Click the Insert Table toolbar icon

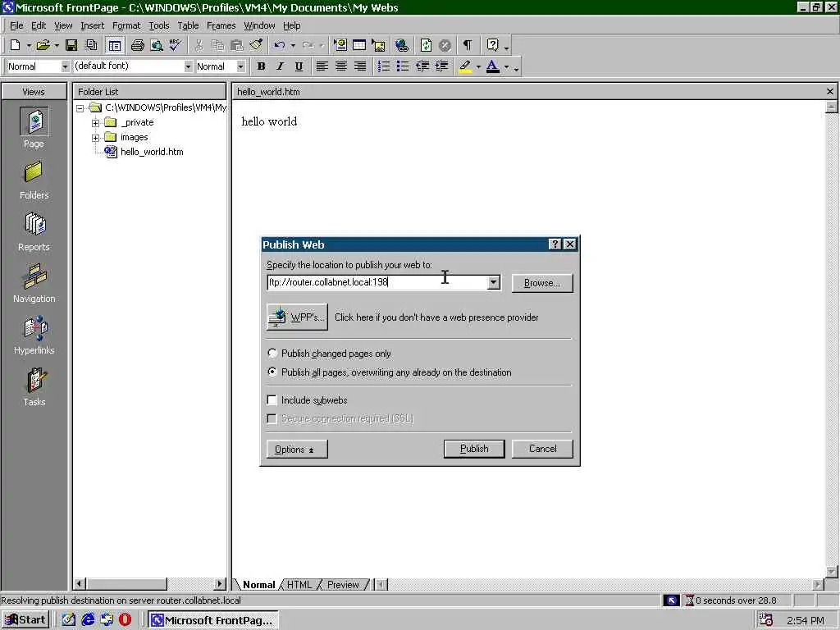359,46
